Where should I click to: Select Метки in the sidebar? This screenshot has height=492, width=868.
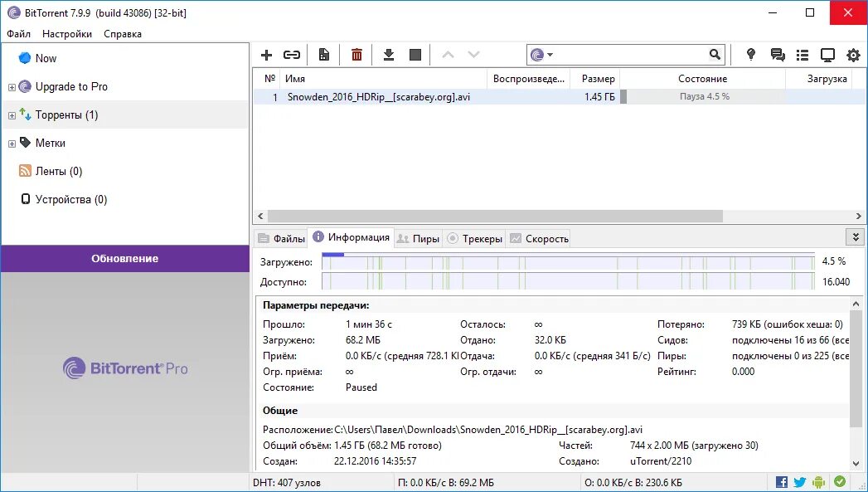tap(50, 143)
